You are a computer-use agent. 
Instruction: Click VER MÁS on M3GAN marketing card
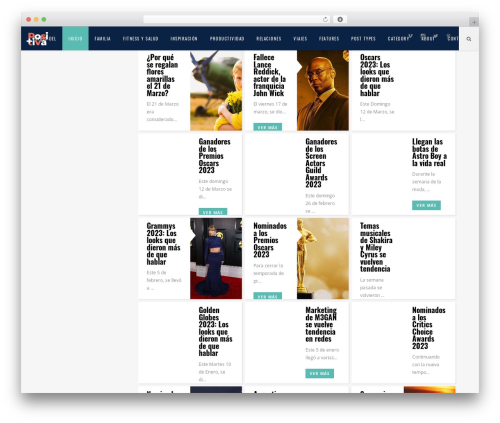(319, 373)
